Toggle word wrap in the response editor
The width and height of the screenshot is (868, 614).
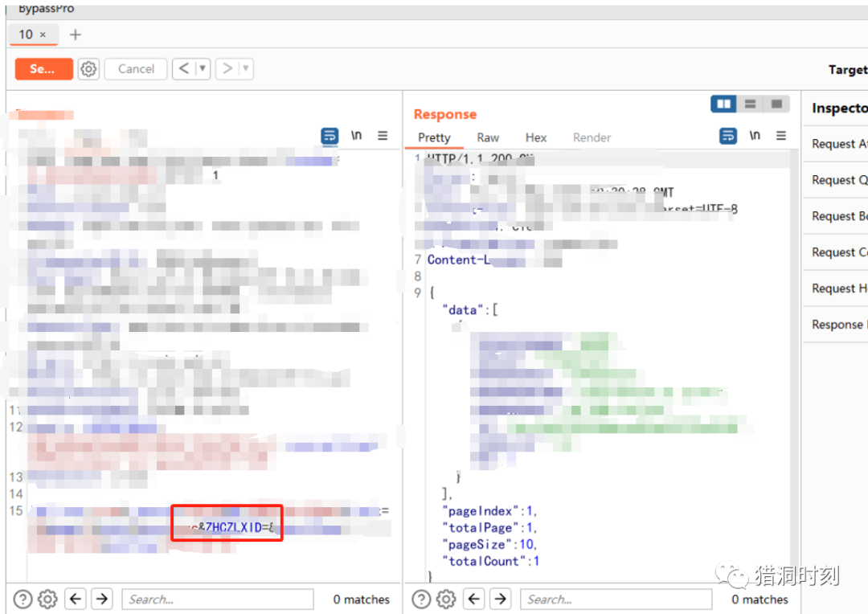pos(727,136)
